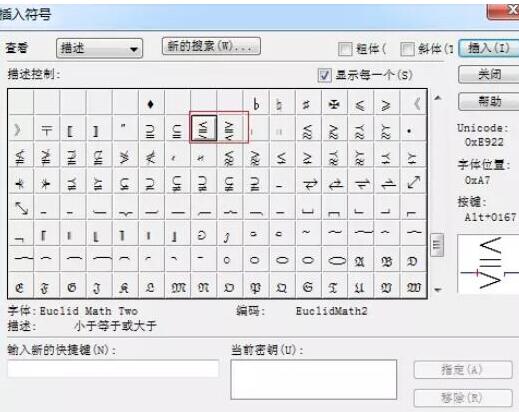Click the 移除(R) remove button
The width and height of the screenshot is (519, 412).
(x=463, y=398)
